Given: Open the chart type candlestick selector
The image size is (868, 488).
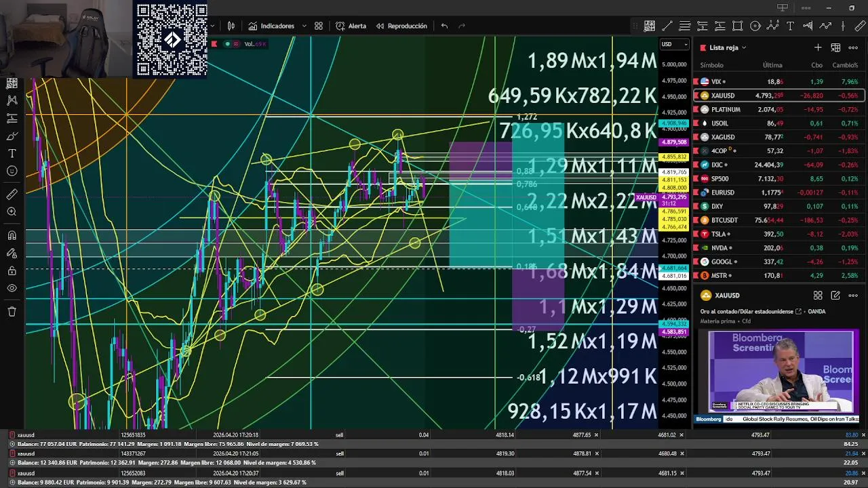Looking at the screenshot, I should coord(231,26).
